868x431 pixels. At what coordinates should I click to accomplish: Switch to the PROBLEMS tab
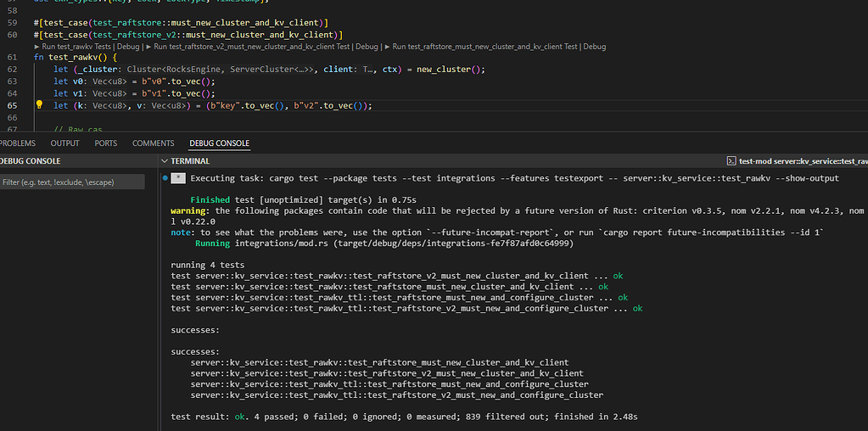pos(17,143)
